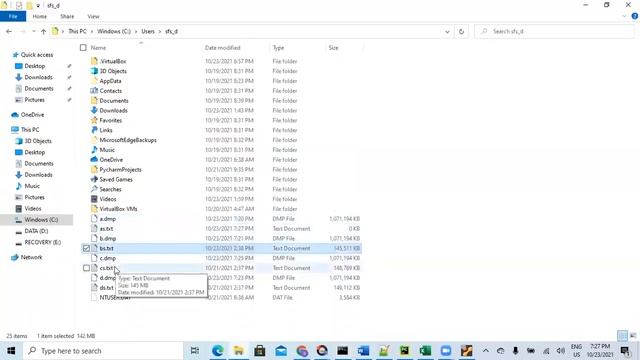The width and height of the screenshot is (640, 360).
Task: Expand the address bar history dropdown
Action: (447, 31)
